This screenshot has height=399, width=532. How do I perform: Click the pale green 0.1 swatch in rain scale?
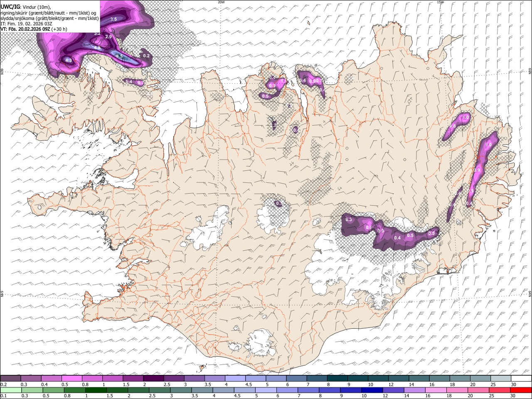[x=11, y=390]
